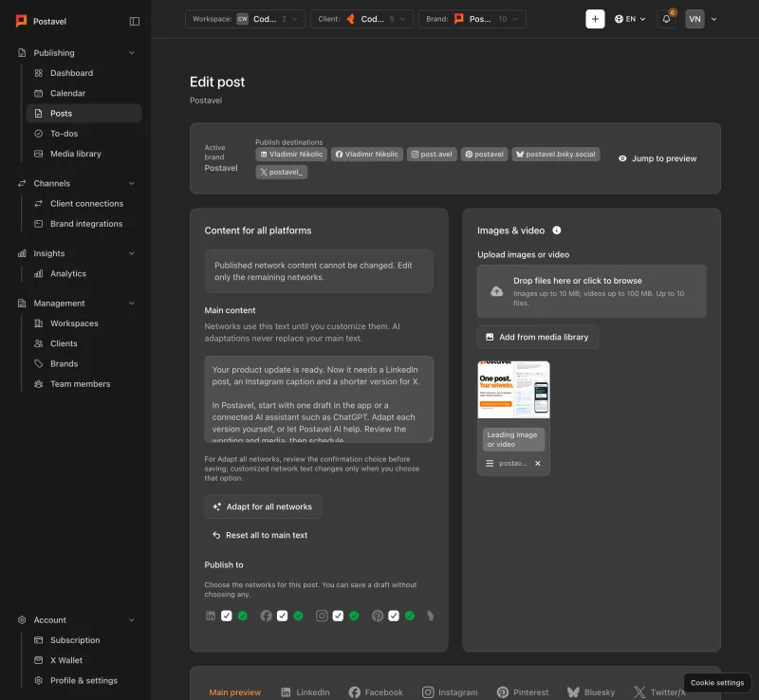Click Instagram green status check icon
The height and width of the screenshot is (700, 759).
pos(354,616)
